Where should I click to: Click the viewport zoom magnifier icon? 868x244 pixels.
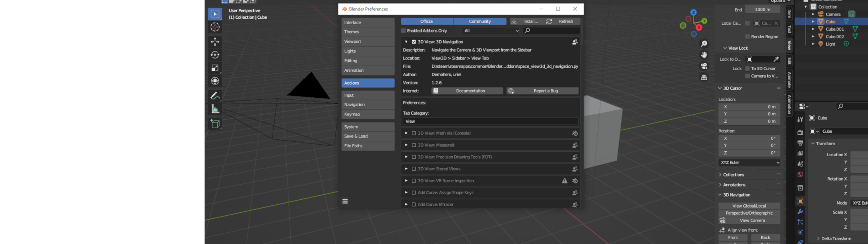704,44
